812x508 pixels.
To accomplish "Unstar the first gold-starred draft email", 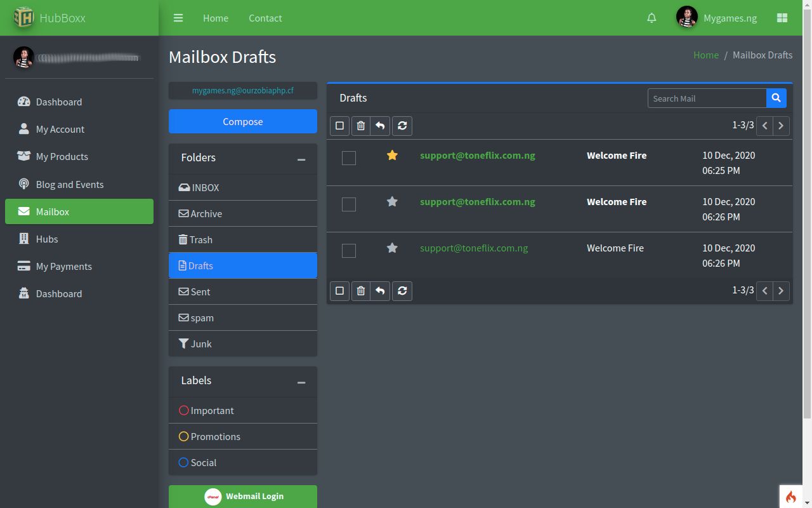I will (392, 156).
